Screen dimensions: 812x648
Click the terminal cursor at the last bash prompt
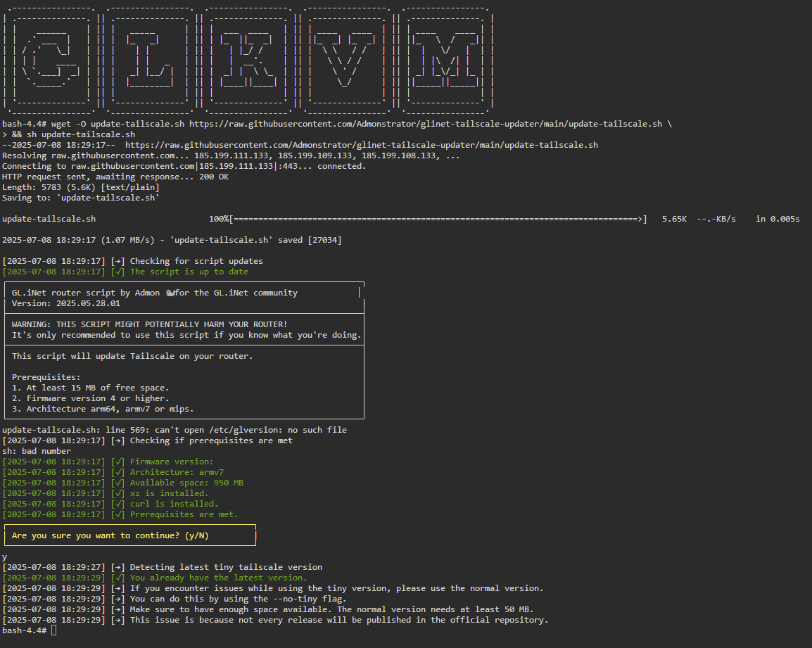[54, 630]
